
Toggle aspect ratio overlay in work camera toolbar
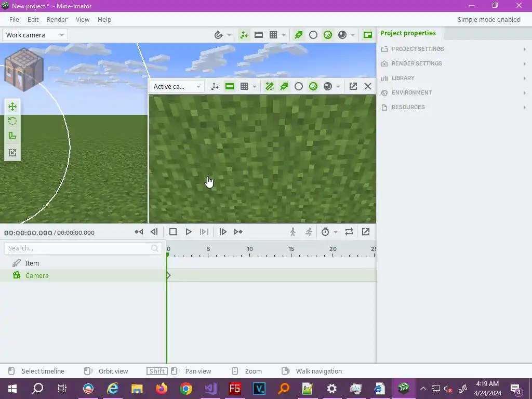(x=259, y=35)
